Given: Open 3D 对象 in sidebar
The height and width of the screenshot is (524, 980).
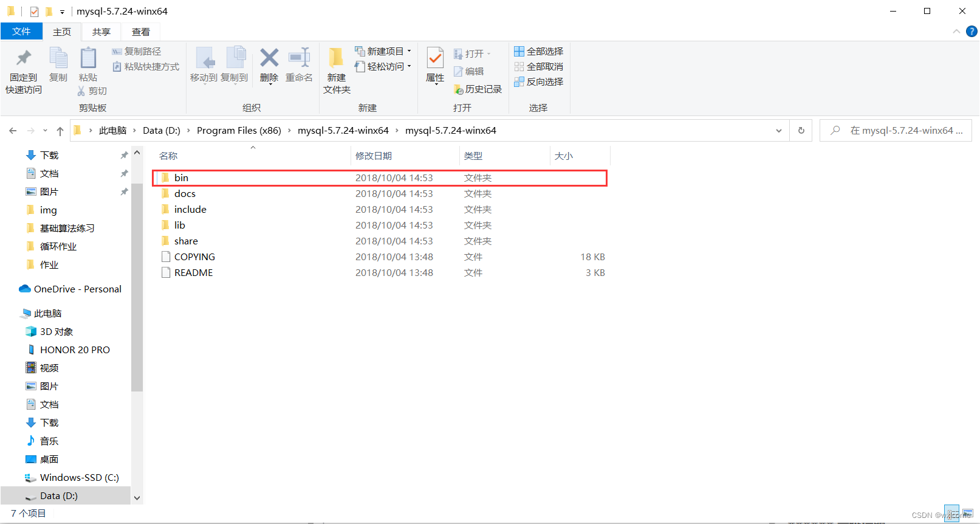Looking at the screenshot, I should coord(50,332).
